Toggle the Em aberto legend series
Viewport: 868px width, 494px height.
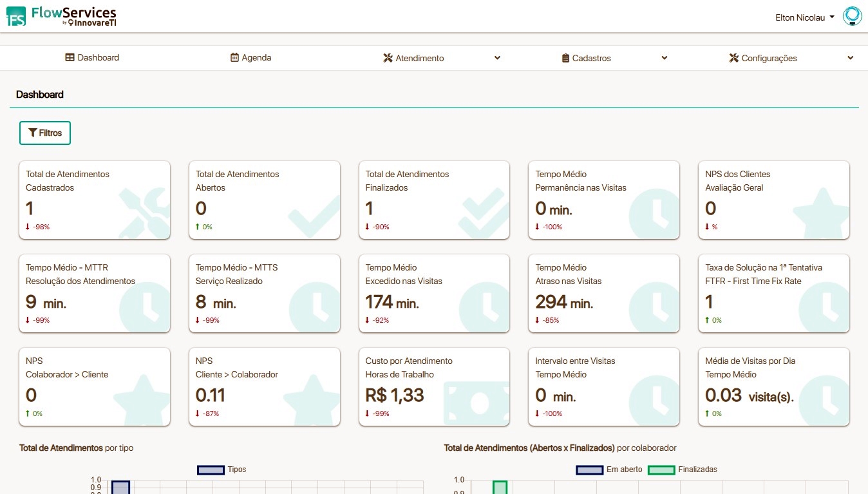[609, 470]
